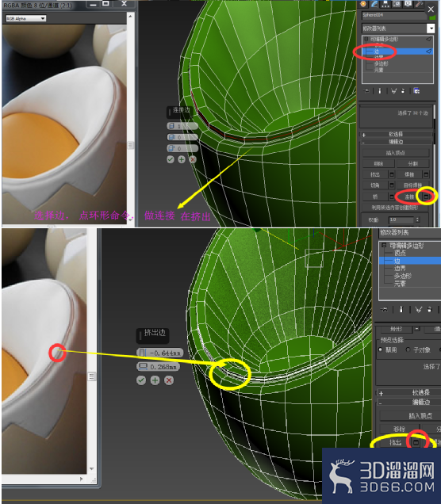Click Pin Stack icon under bottom modifier stack
The image size is (441, 504).
385,310
